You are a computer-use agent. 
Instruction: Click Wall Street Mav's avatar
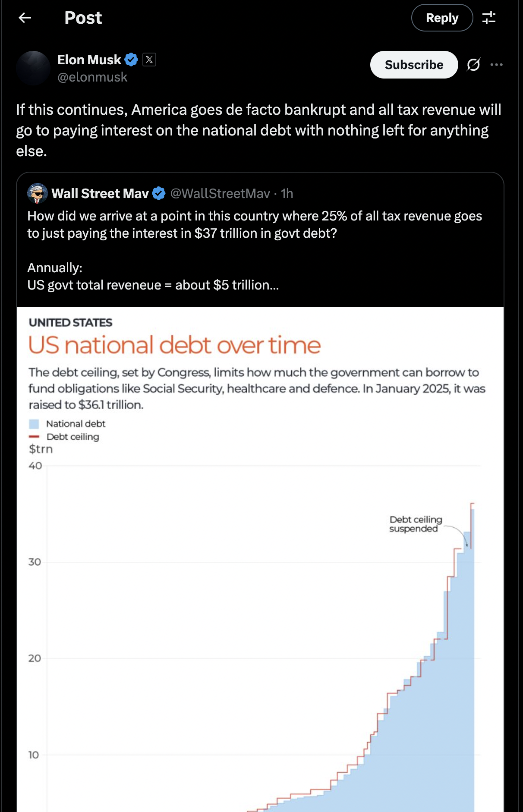click(x=38, y=193)
